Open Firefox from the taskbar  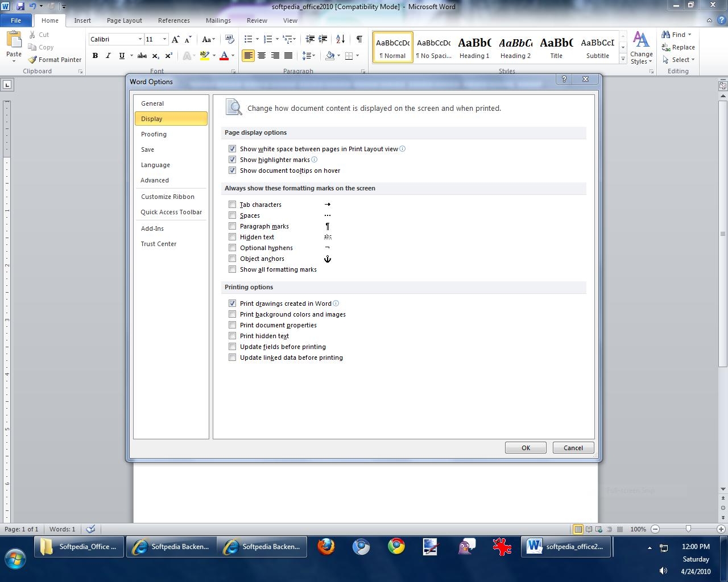tap(326, 547)
